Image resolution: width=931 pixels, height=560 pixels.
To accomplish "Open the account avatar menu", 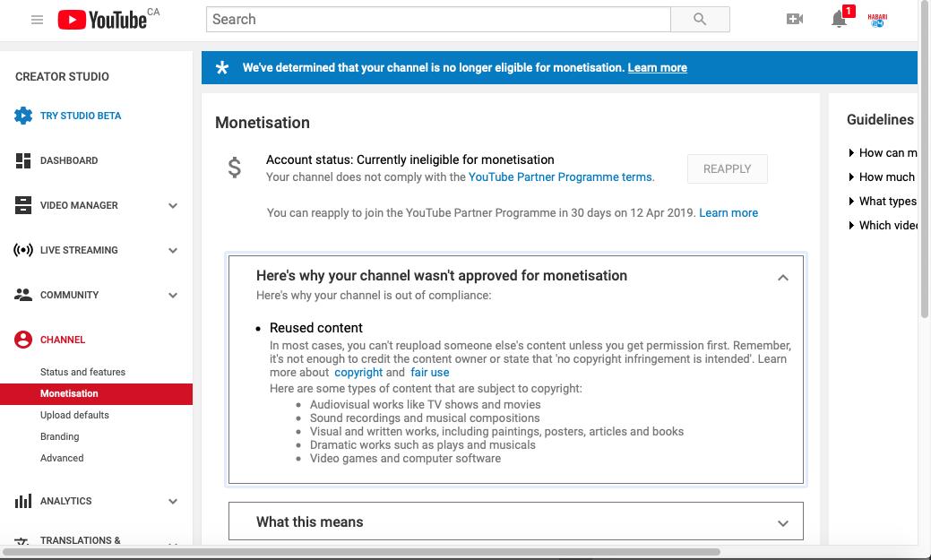I will [x=877, y=20].
